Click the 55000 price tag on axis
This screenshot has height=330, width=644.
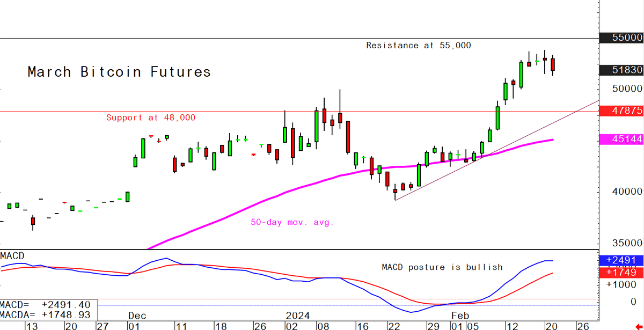(x=621, y=38)
